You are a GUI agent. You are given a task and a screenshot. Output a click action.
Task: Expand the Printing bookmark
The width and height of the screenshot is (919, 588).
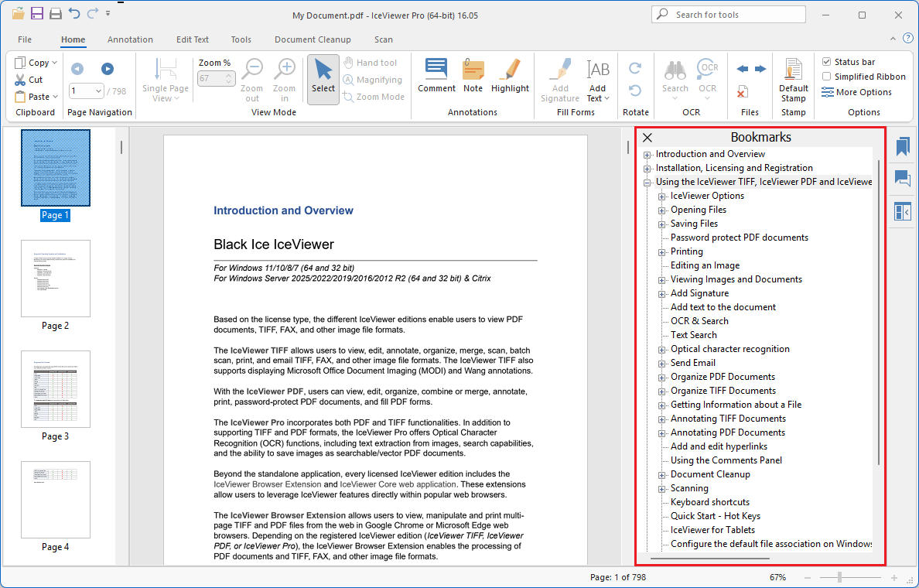click(661, 253)
